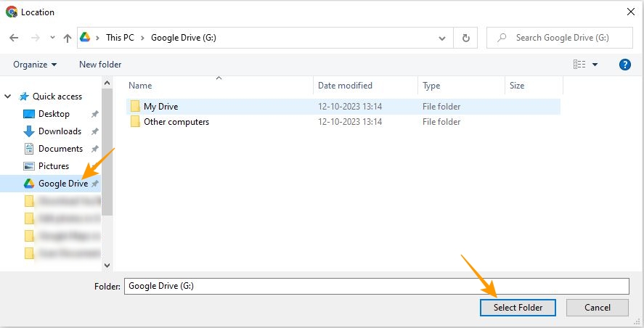Select This PC in the address path
This screenshot has height=328, width=644.
(x=120, y=38)
